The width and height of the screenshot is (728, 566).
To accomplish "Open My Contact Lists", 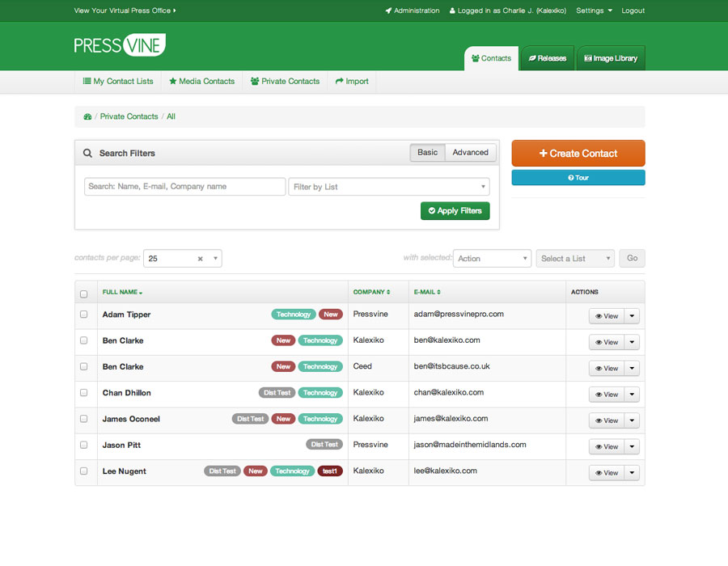I will tap(118, 82).
